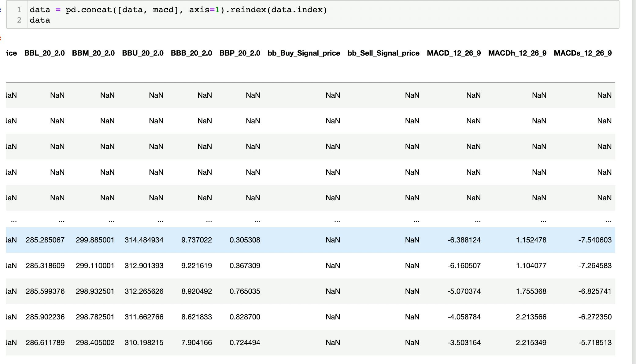Click the value 298.405002

coord(95,343)
